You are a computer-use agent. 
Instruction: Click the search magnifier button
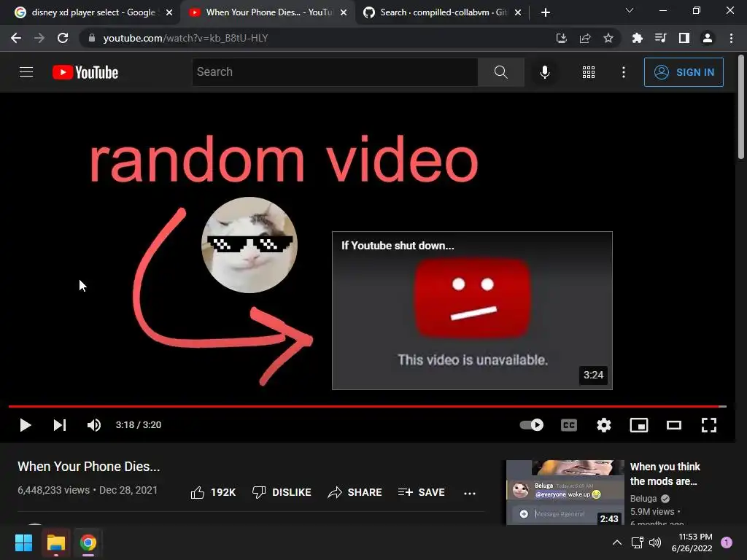[x=500, y=72]
